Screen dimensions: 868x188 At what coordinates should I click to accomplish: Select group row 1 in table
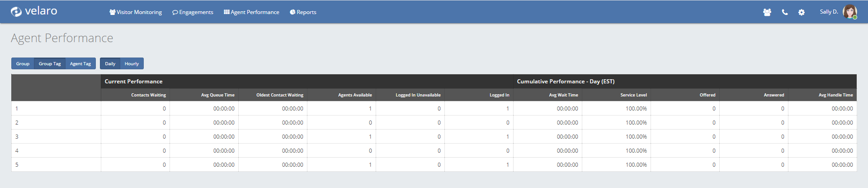point(17,109)
